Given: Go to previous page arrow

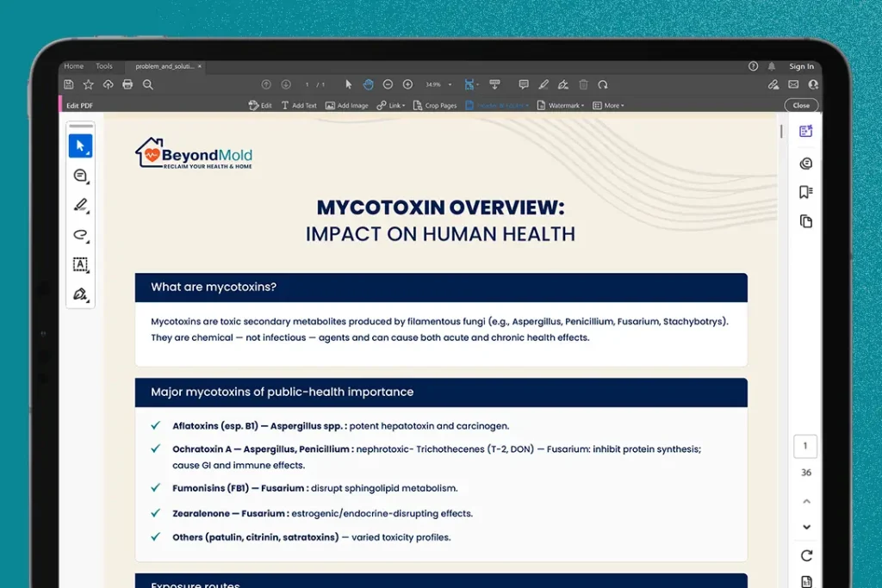Looking at the screenshot, I should 266,84.
